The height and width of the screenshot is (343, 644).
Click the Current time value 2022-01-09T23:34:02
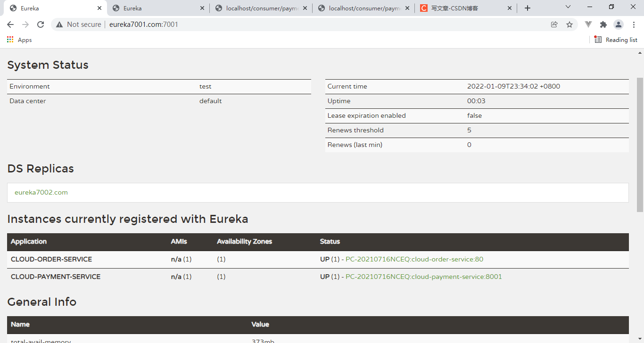tap(513, 86)
